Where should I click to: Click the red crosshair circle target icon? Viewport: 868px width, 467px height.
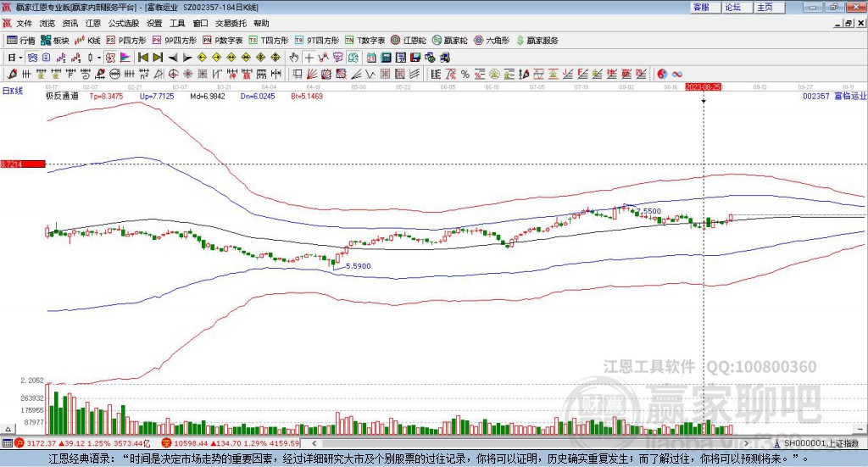pyautogui.click(x=173, y=74)
